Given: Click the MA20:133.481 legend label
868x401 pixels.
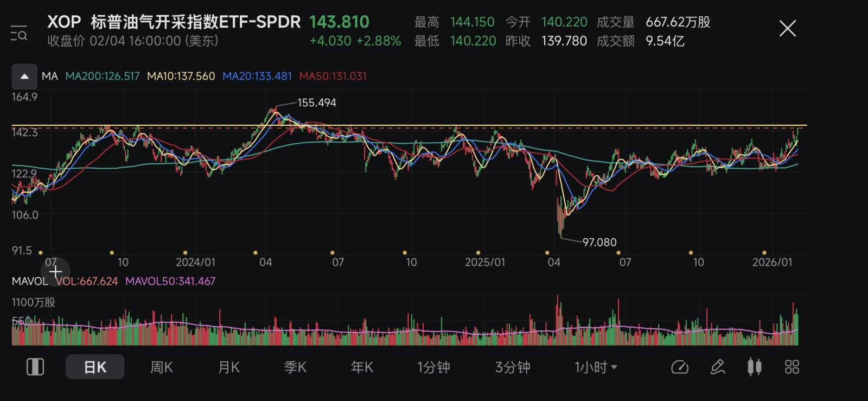Looking at the screenshot, I should 257,77.
